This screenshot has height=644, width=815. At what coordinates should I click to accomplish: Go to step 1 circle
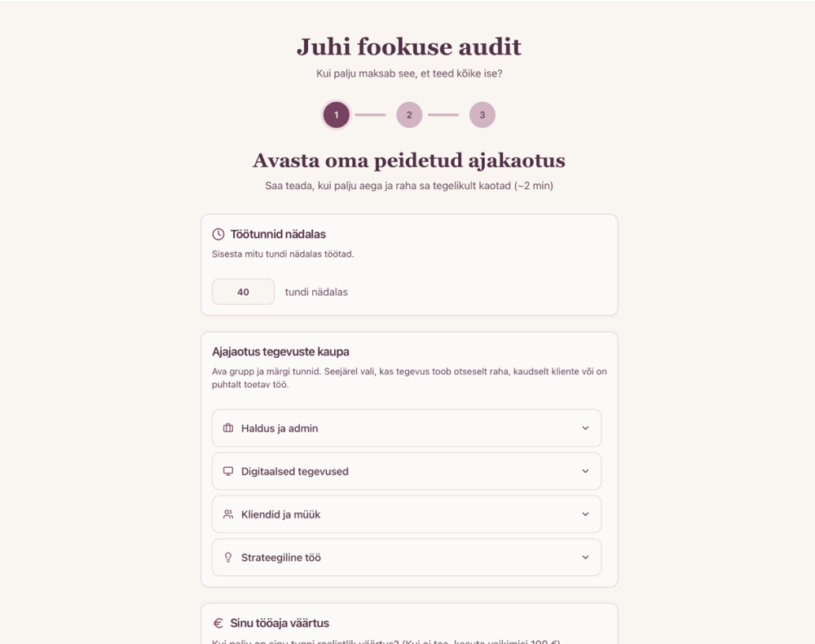(337, 115)
